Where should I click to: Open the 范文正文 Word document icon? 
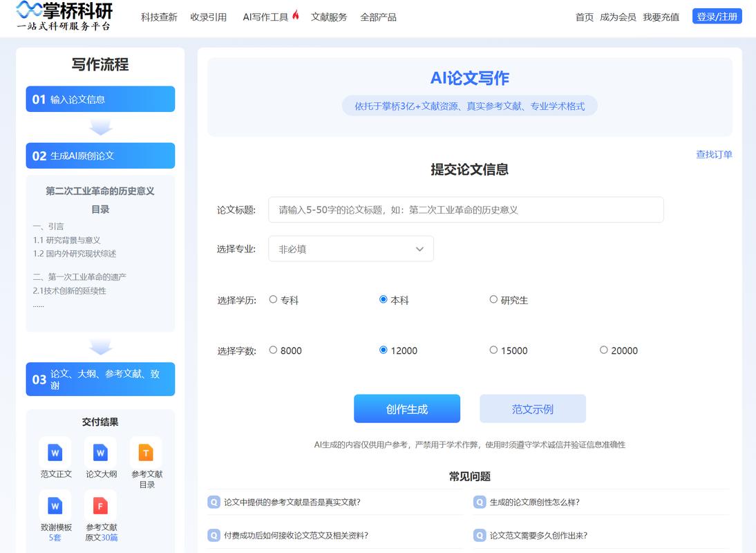[55, 453]
